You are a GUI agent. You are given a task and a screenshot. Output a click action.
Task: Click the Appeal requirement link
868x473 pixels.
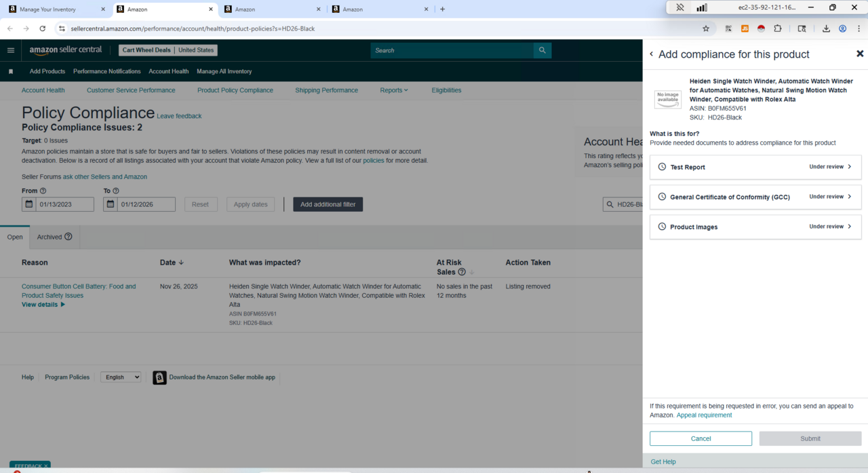pyautogui.click(x=704, y=415)
